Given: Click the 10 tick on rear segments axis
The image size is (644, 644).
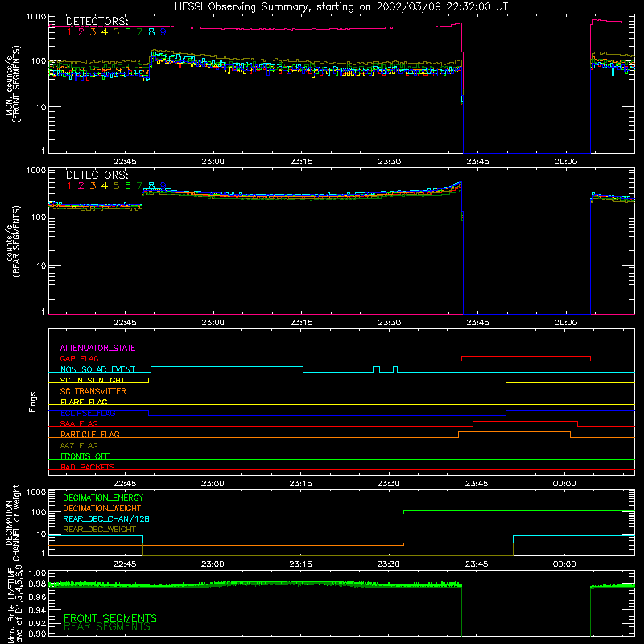Looking at the screenshot, I should (41, 266).
